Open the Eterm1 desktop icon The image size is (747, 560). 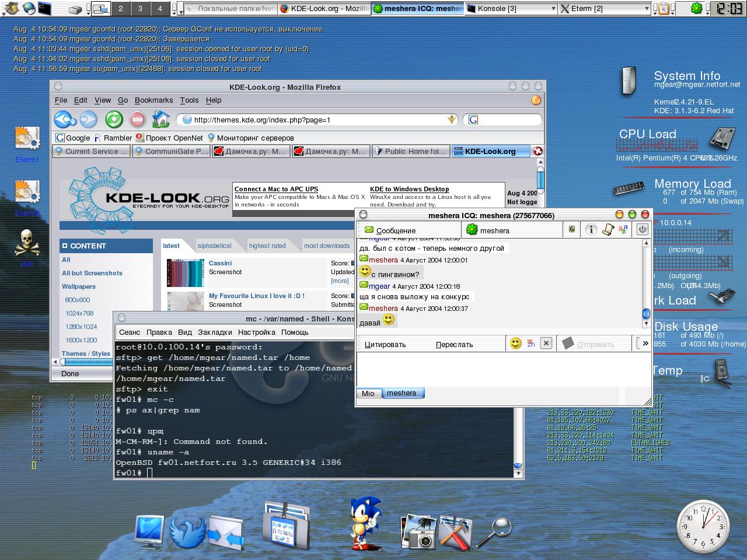click(27, 145)
